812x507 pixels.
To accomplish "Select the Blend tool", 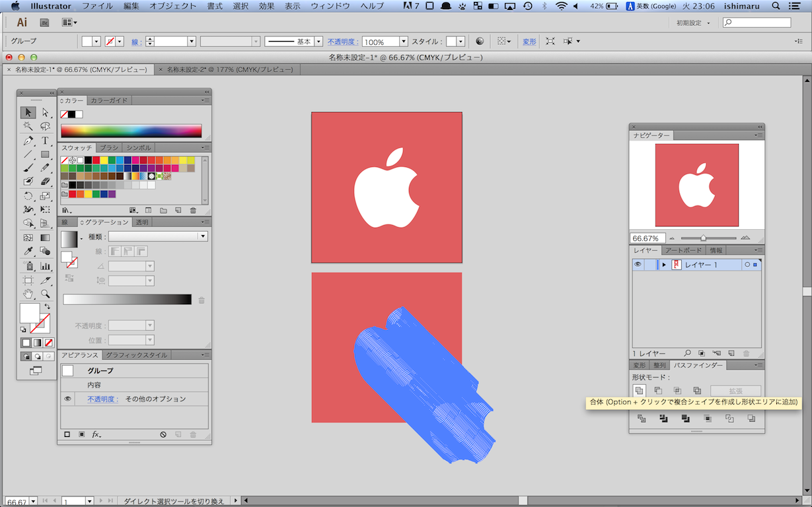I will tap(45, 251).
